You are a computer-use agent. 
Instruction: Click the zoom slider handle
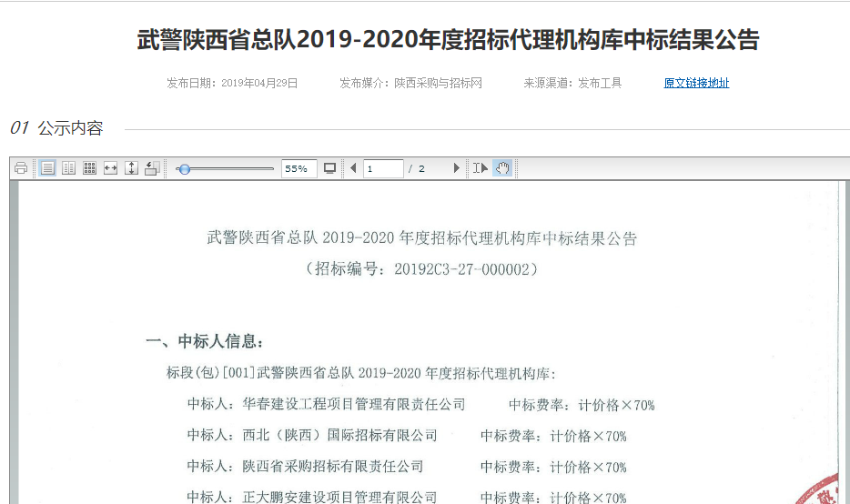[x=185, y=168]
